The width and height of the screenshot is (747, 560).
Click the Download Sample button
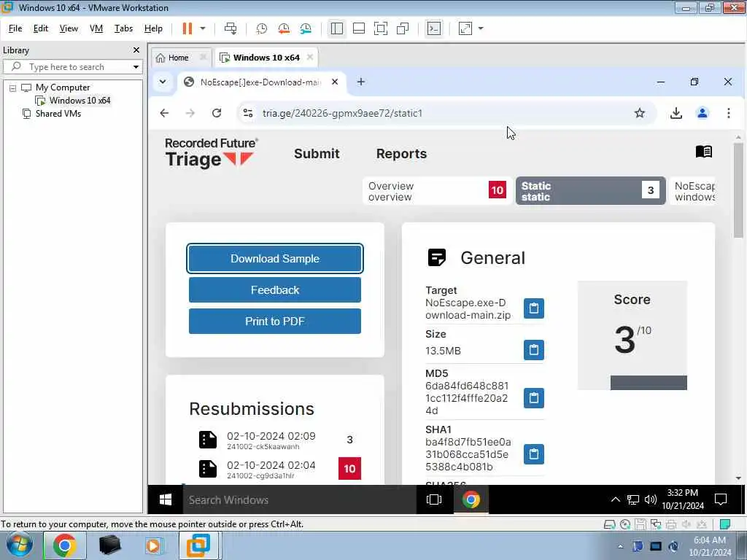(x=275, y=259)
